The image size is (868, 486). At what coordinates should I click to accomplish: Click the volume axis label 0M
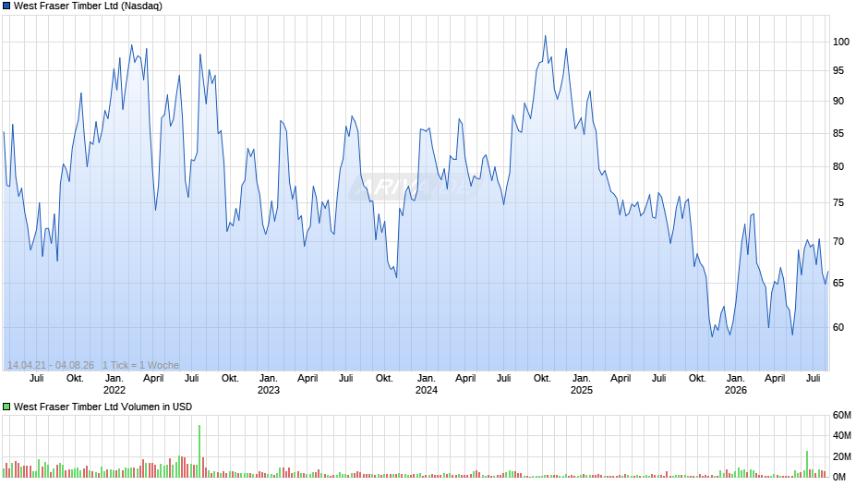click(x=839, y=477)
